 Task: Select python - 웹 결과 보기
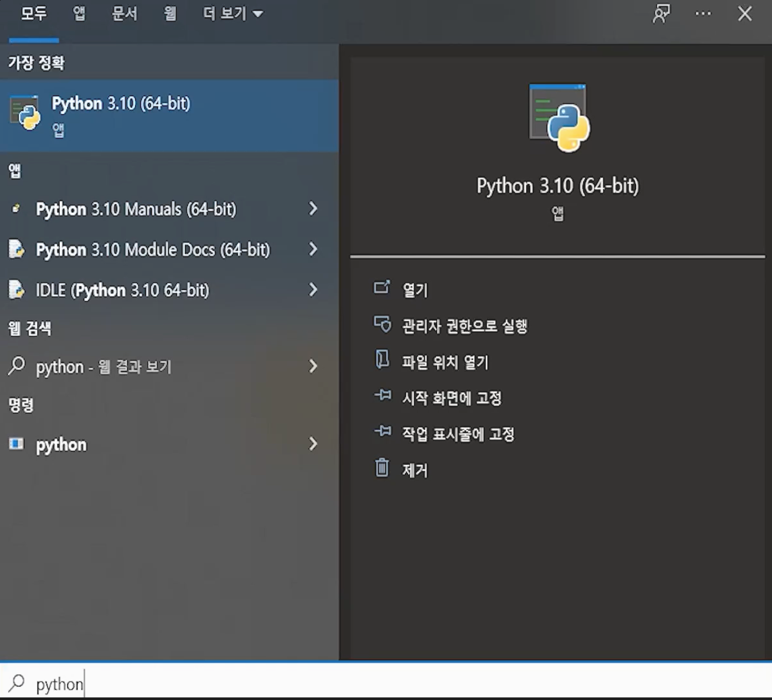169,367
